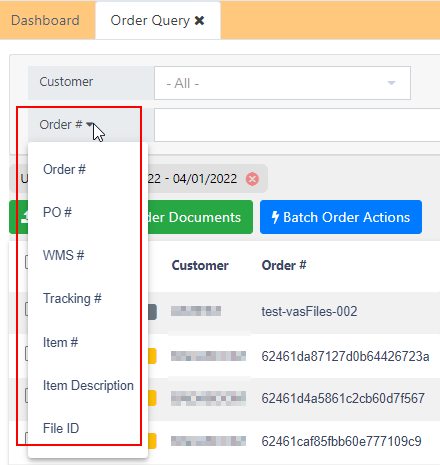Open order 62461da87127d0b64426723a
Screen dimensions: 440x465
click(345, 356)
